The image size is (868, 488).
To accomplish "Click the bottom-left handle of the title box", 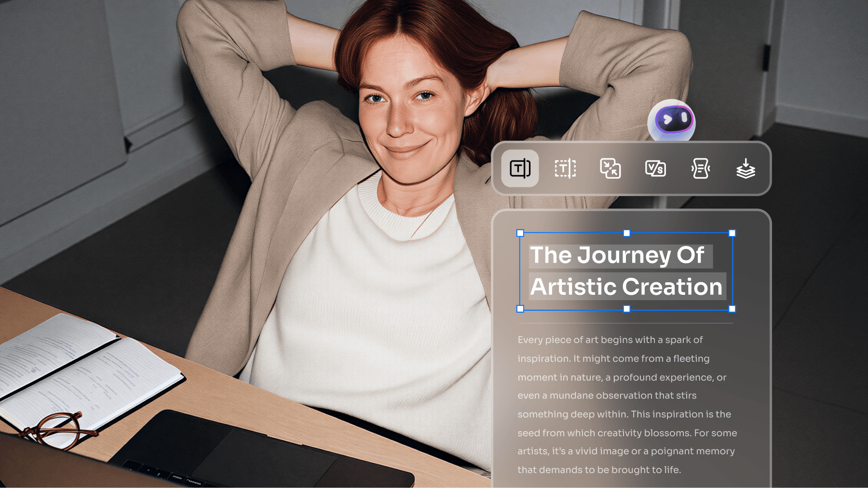I will pos(520,309).
